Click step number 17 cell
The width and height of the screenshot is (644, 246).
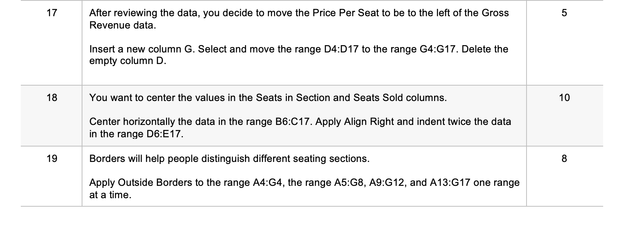click(x=52, y=13)
